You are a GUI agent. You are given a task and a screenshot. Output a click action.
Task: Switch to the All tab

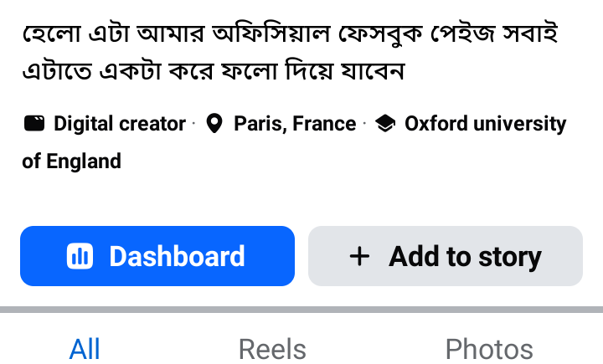[x=85, y=348]
